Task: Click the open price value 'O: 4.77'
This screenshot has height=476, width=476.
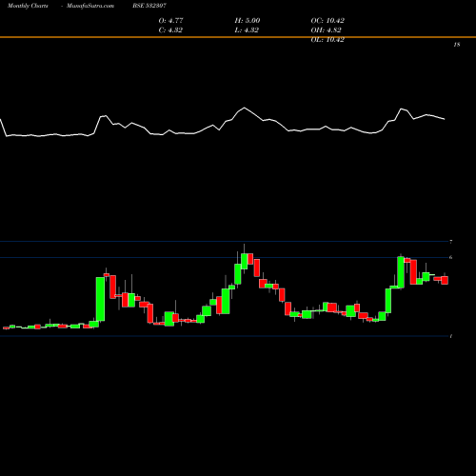Action: [170, 21]
